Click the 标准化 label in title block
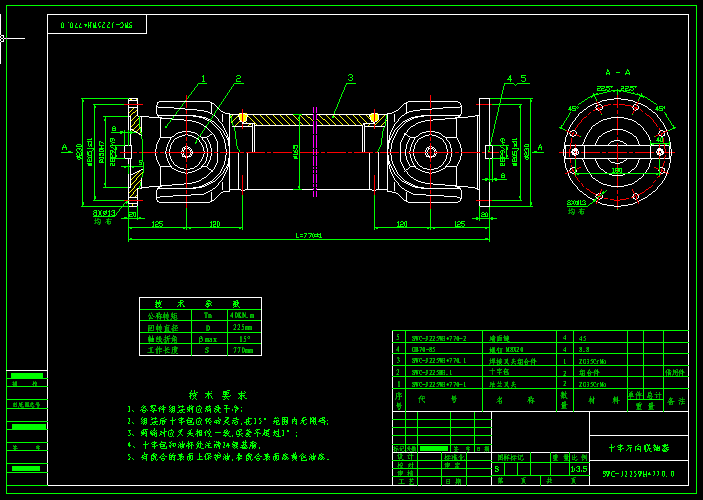This screenshot has height=500, width=703. tap(455, 457)
